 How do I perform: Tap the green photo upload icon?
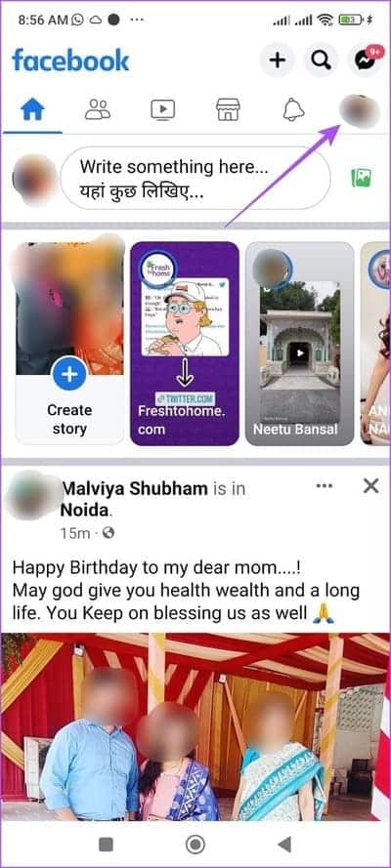(361, 179)
